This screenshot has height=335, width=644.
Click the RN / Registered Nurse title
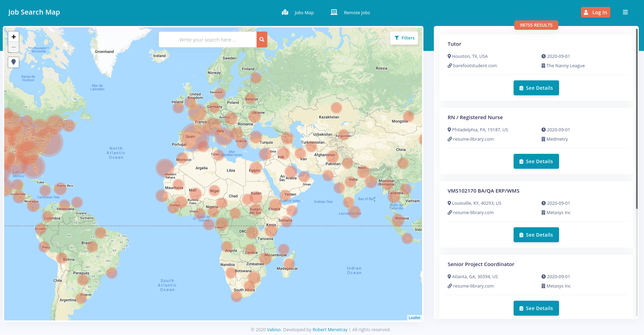point(475,117)
